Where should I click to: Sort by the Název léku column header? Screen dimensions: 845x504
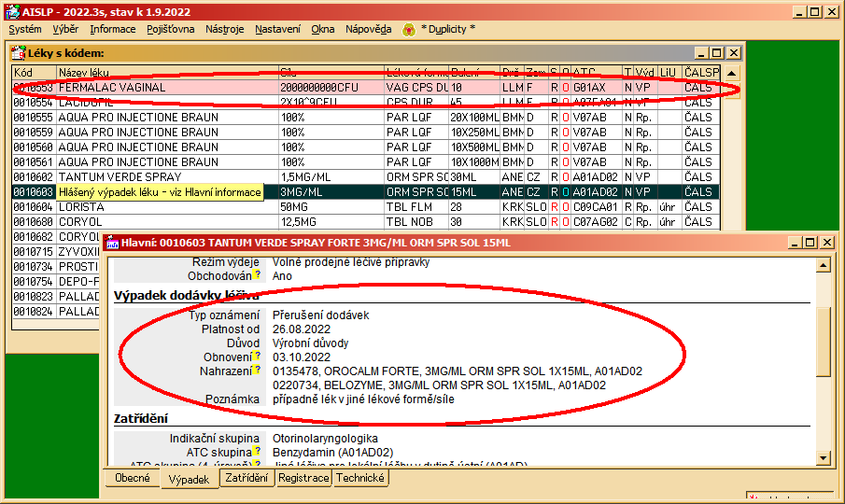click(x=167, y=72)
